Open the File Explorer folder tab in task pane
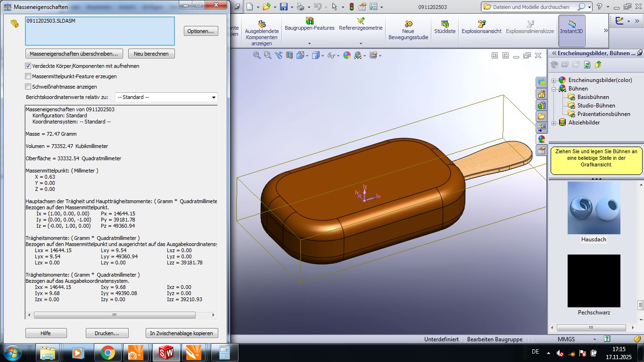The height and width of the screenshot is (362, 644). 541,116
